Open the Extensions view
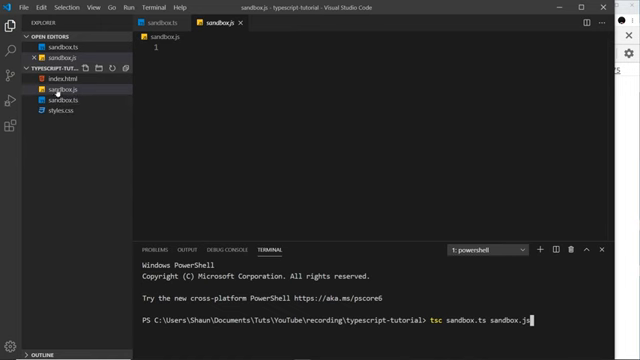640x360 pixels. [x=10, y=126]
